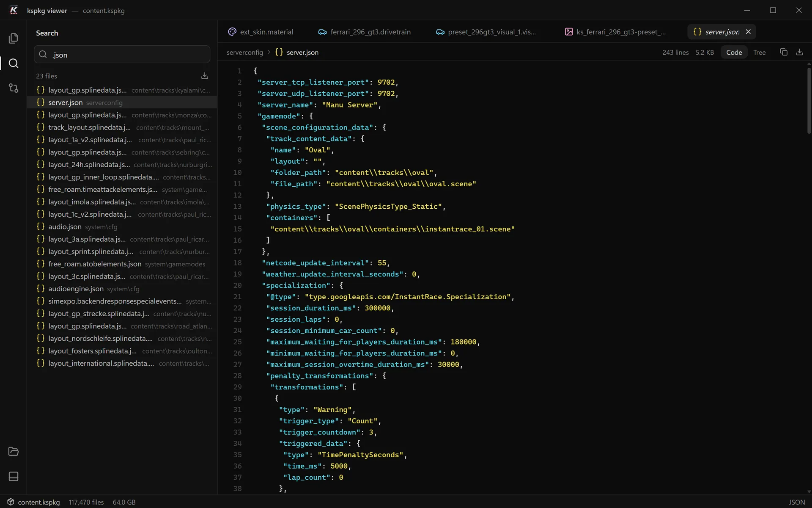This screenshot has width=812, height=508.
Task: Select server.json serverconfig search result
Action: pos(122,102)
